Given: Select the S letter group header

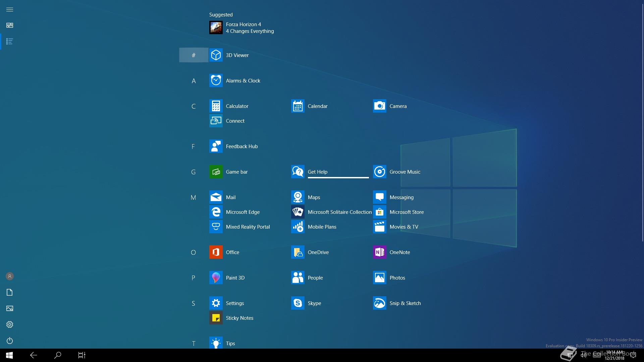Looking at the screenshot, I should point(194,303).
